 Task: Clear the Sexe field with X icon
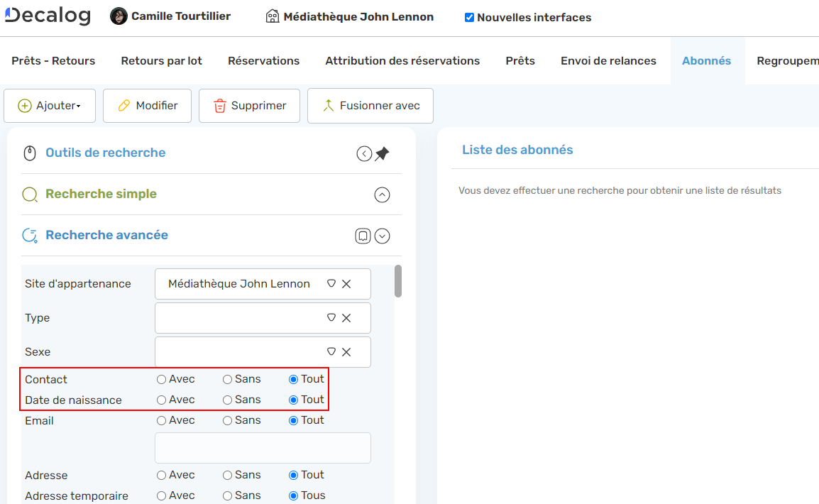coord(346,352)
